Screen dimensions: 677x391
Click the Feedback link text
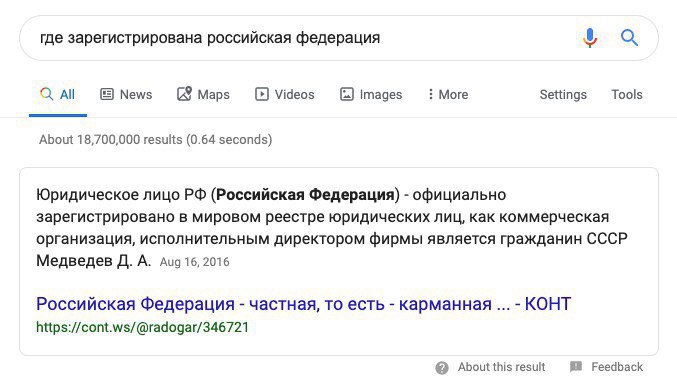click(x=617, y=367)
